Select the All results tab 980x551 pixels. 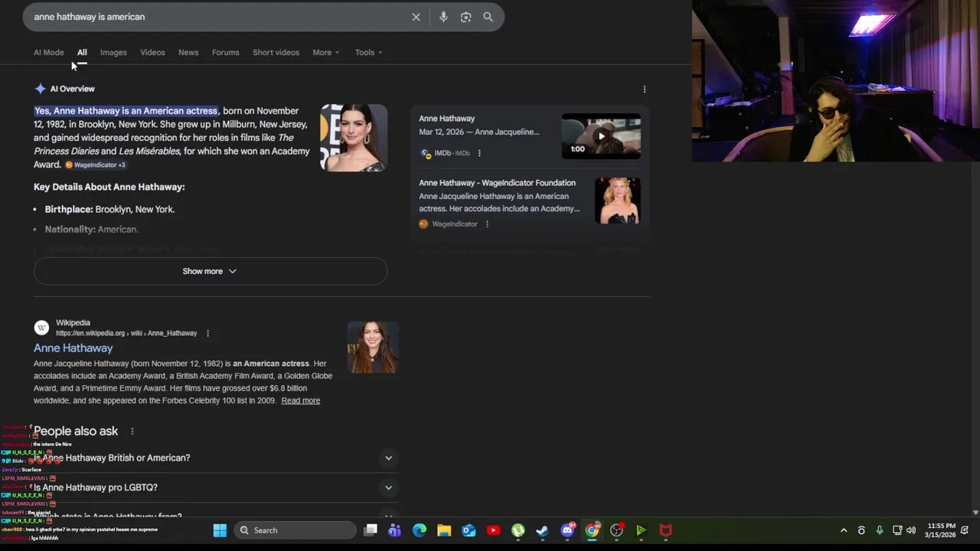click(82, 53)
